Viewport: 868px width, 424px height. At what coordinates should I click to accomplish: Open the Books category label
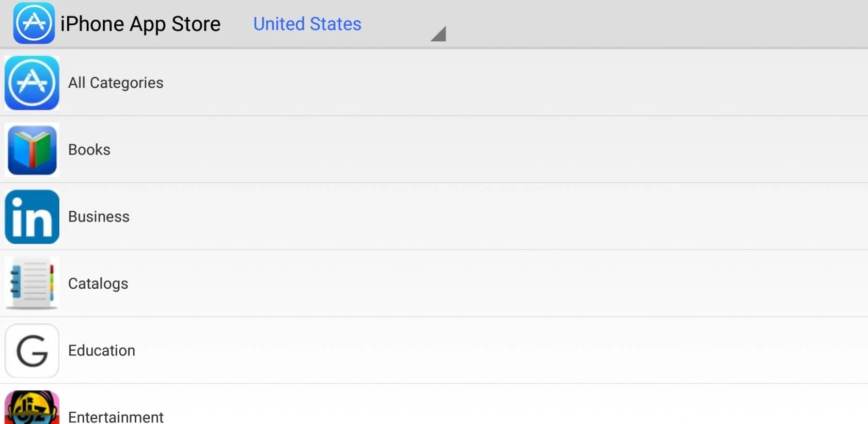pyautogui.click(x=89, y=150)
